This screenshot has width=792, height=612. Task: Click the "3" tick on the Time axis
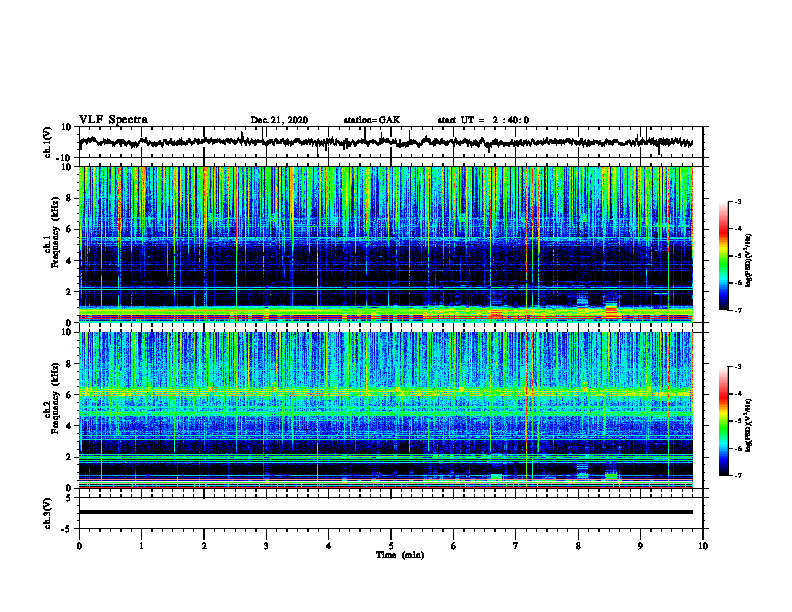(266, 546)
